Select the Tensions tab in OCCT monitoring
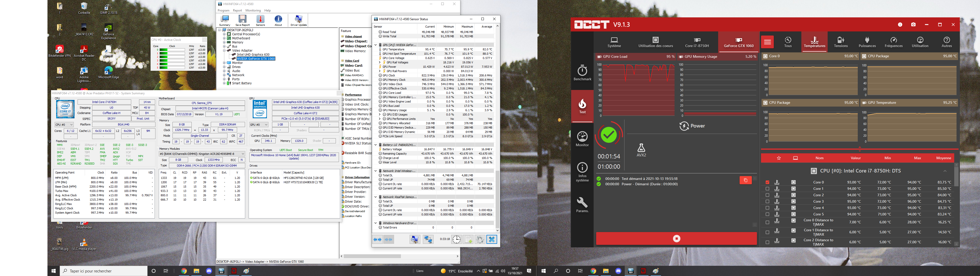Image resolution: width=980 pixels, height=276 pixels. [x=841, y=42]
